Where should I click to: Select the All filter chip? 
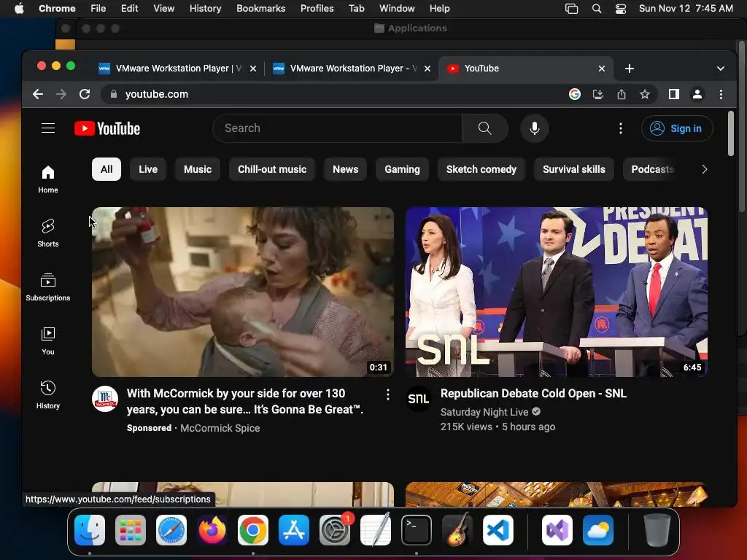coord(107,169)
